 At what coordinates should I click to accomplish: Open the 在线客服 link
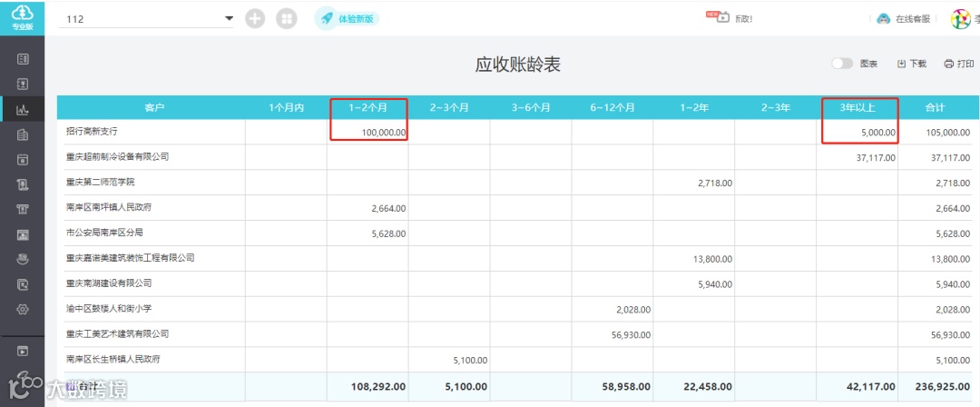pyautogui.click(x=913, y=19)
